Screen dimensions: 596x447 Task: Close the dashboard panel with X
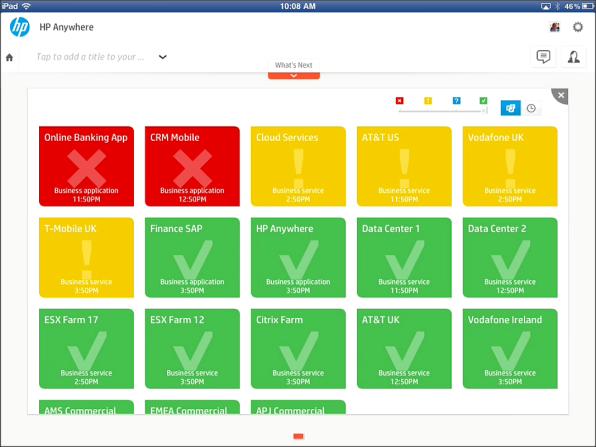tap(561, 95)
